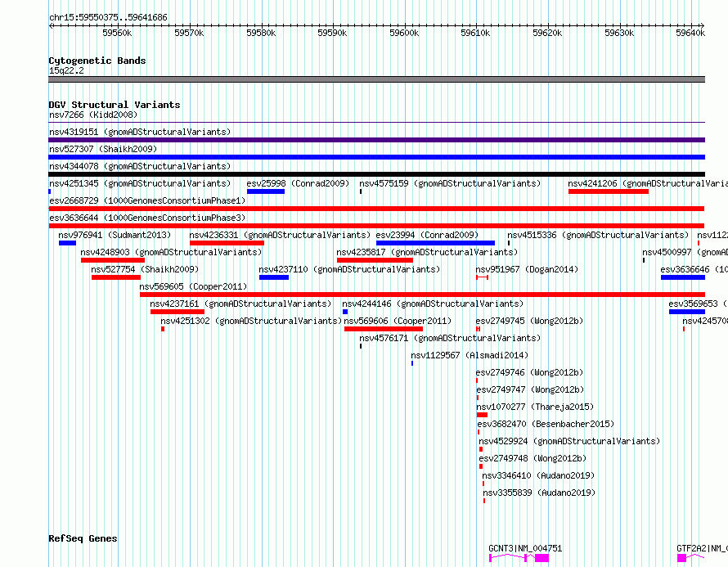Click the red nsv4241206 variant bar

(x=609, y=191)
